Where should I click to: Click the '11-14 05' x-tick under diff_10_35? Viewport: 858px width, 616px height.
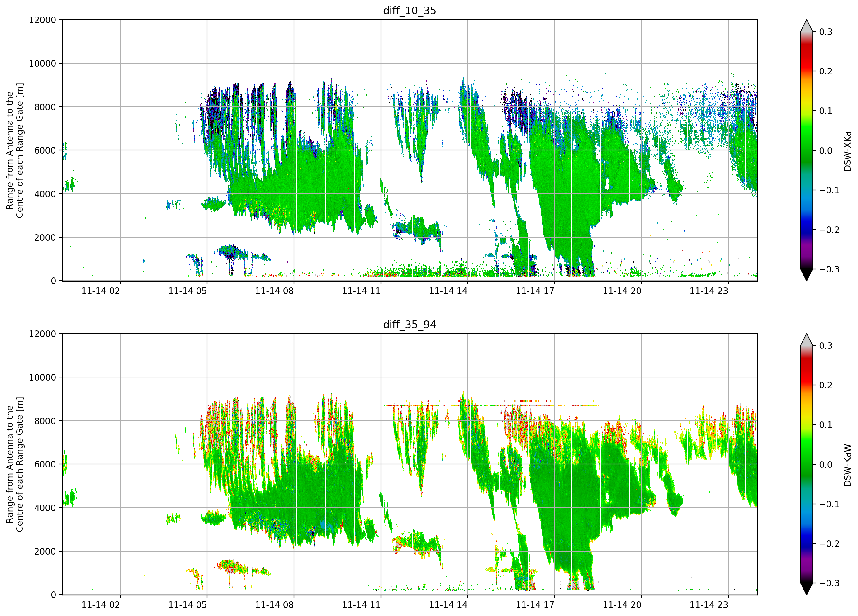[188, 291]
